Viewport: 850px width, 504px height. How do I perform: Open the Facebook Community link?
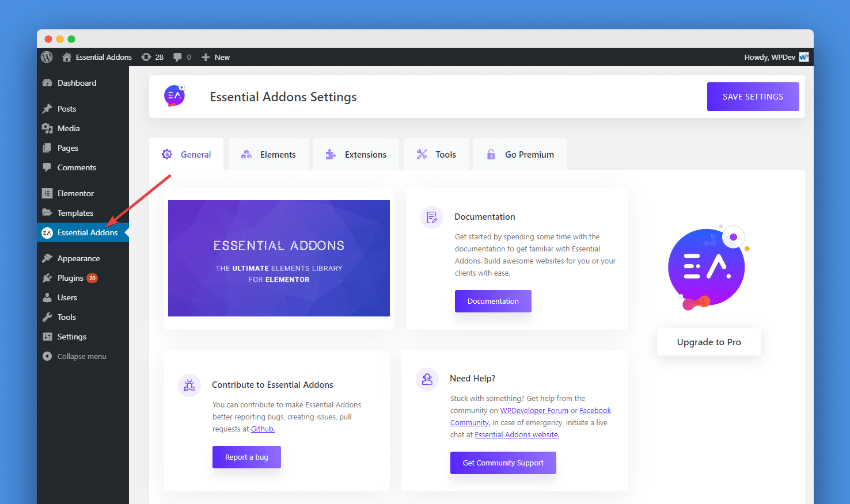(x=595, y=410)
